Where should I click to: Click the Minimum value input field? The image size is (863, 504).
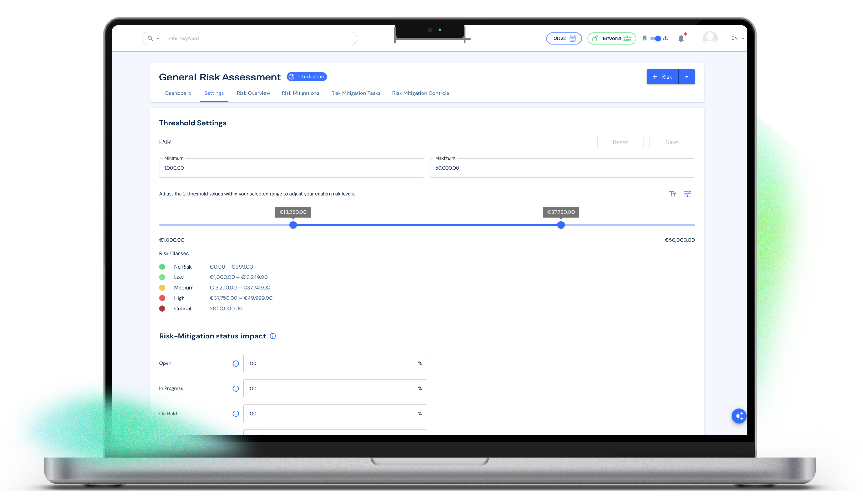tap(292, 168)
